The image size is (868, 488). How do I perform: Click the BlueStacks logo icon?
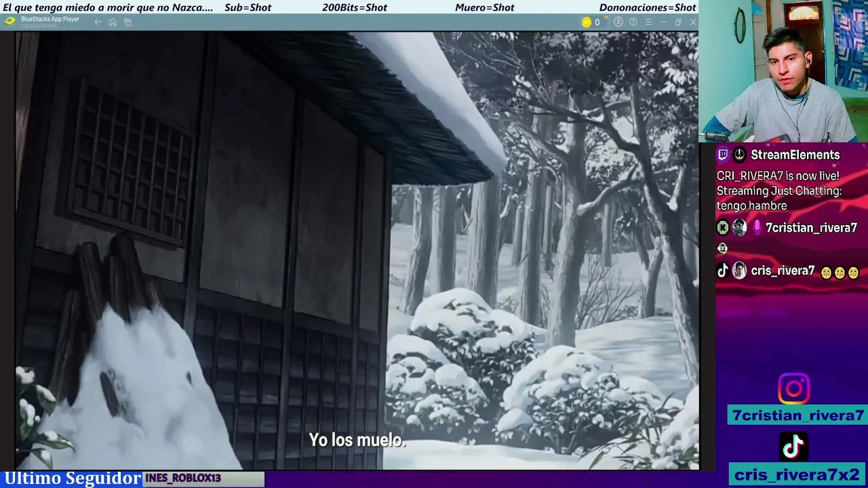(x=9, y=21)
